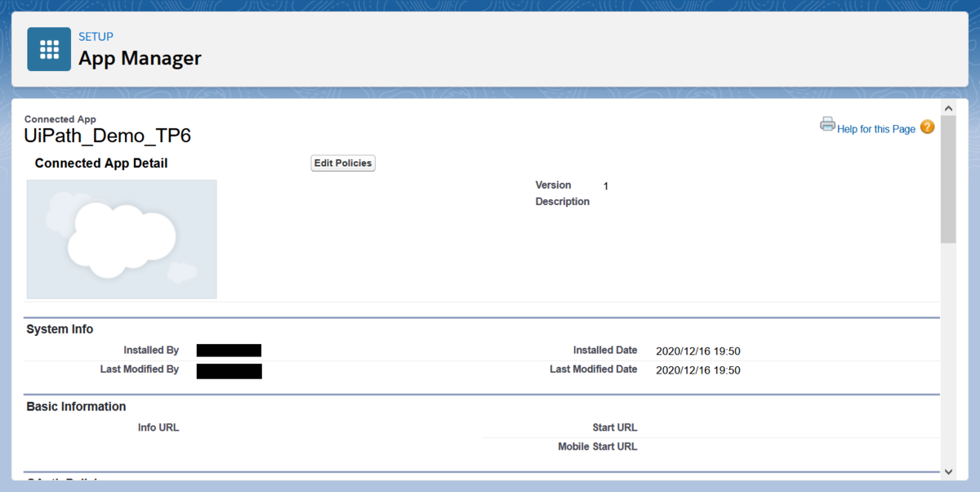The image size is (980, 492).
Task: Click the Version label
Action: [554, 185]
